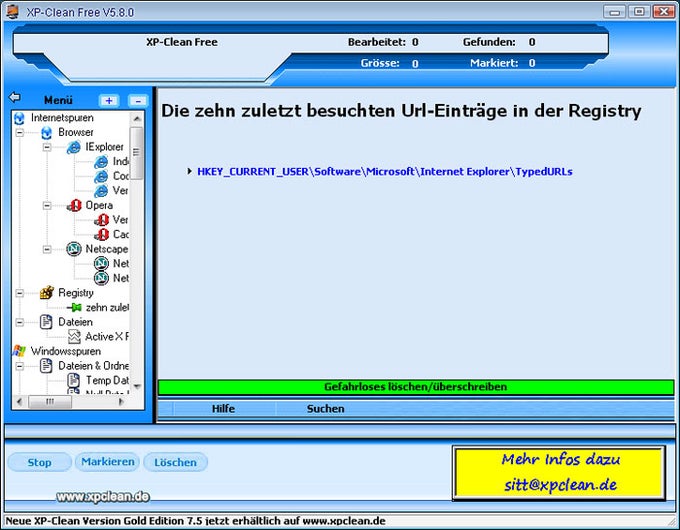Screen dimensions: 680x530
Task: Click the yellow Mehr Infos dazu banner
Action: tap(559, 473)
